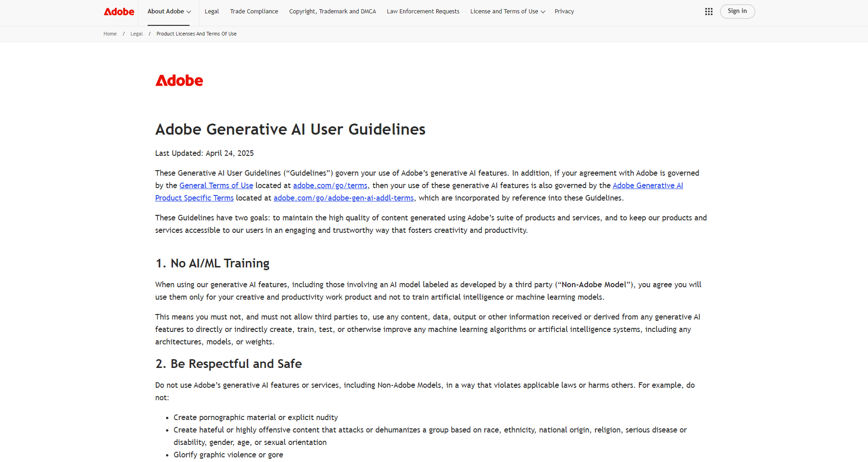Screen dimensions: 868x462
Task: Click the 2. Be Respectful and Safe heading
Action: (229, 364)
